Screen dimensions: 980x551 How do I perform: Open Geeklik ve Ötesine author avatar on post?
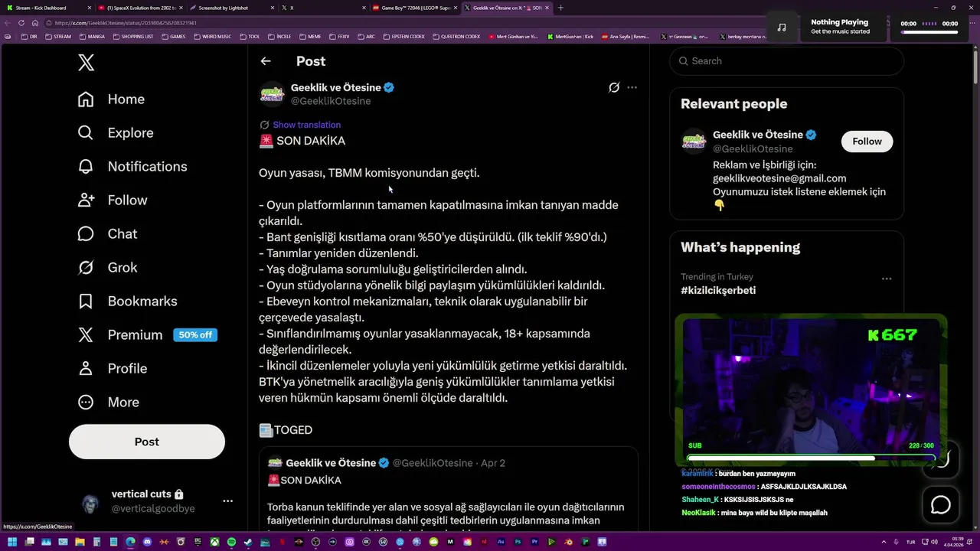coord(272,94)
